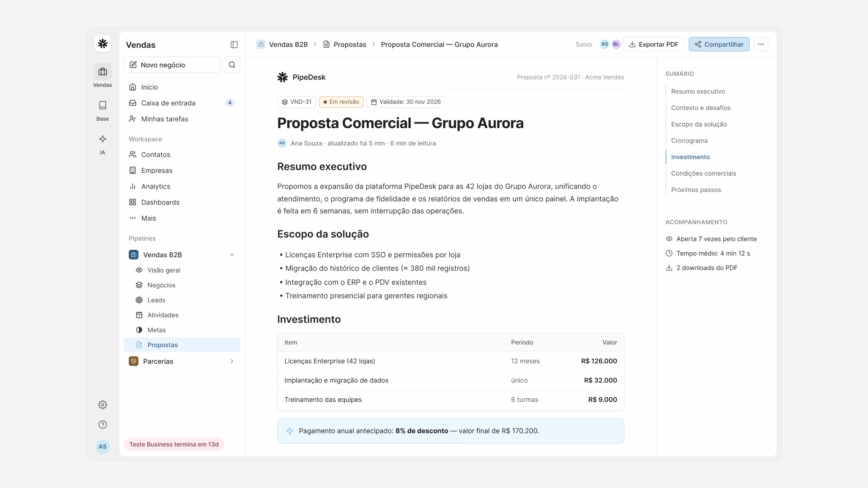Image resolution: width=868 pixels, height=488 pixels.
Task: Select Propostas in the pipeline tree
Action: [182, 344]
